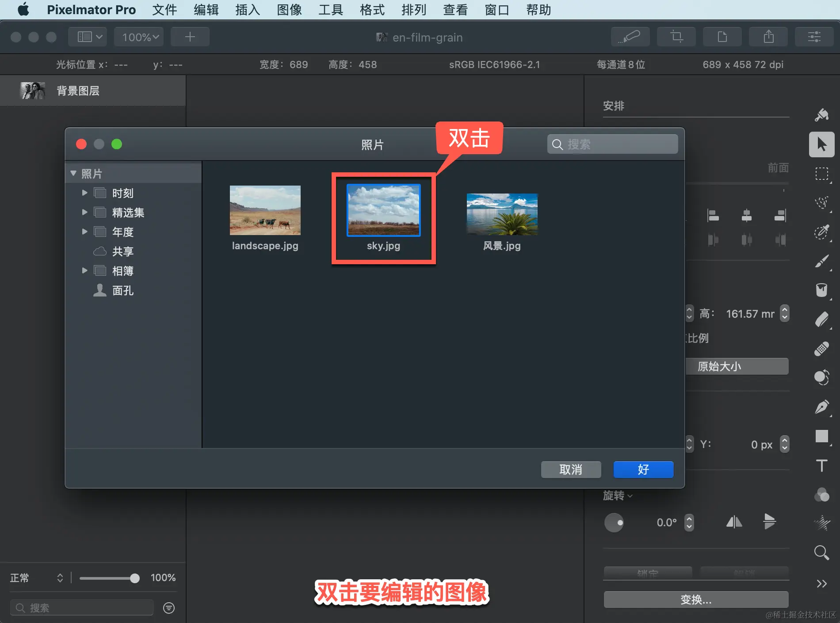Open the Color Adjustments tool
This screenshot has width=840, height=623.
tap(821, 494)
